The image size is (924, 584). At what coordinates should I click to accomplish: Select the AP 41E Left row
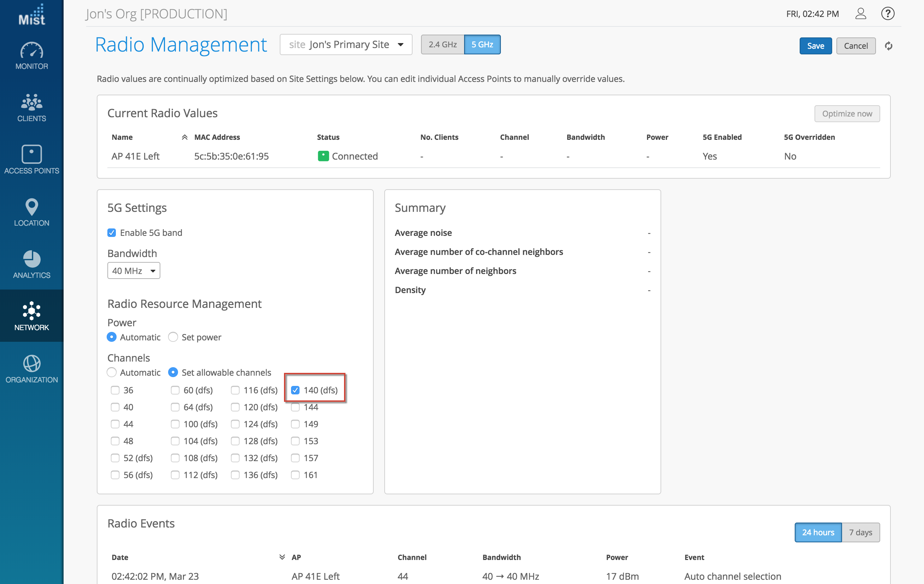[x=135, y=156]
